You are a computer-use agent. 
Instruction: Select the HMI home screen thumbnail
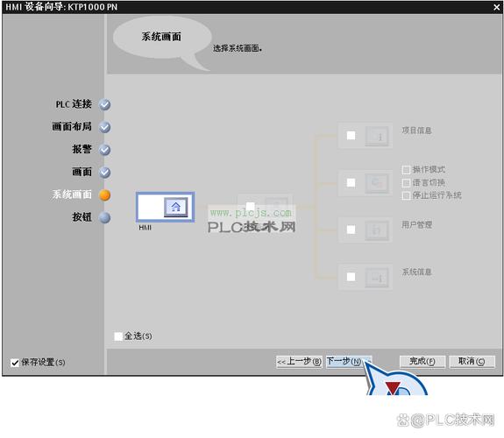[x=165, y=207]
